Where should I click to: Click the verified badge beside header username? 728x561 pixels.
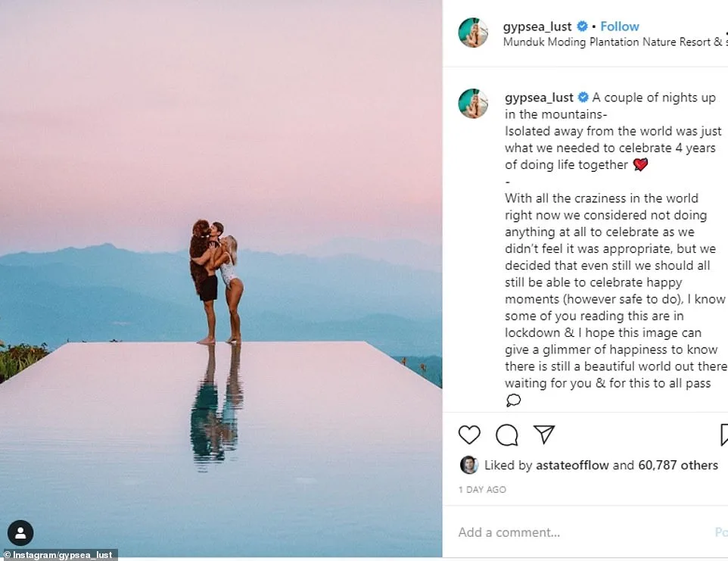point(582,26)
